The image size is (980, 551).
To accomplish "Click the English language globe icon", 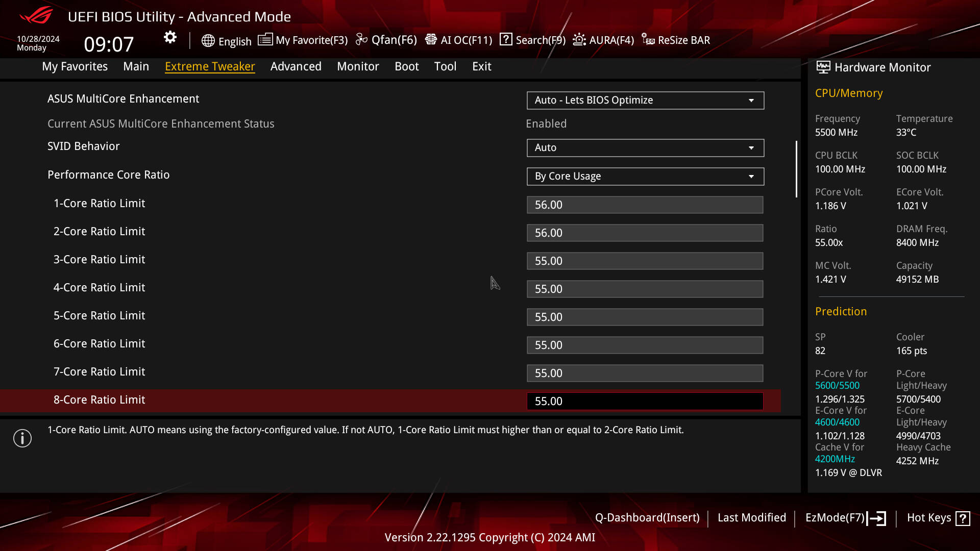I will tap(208, 41).
